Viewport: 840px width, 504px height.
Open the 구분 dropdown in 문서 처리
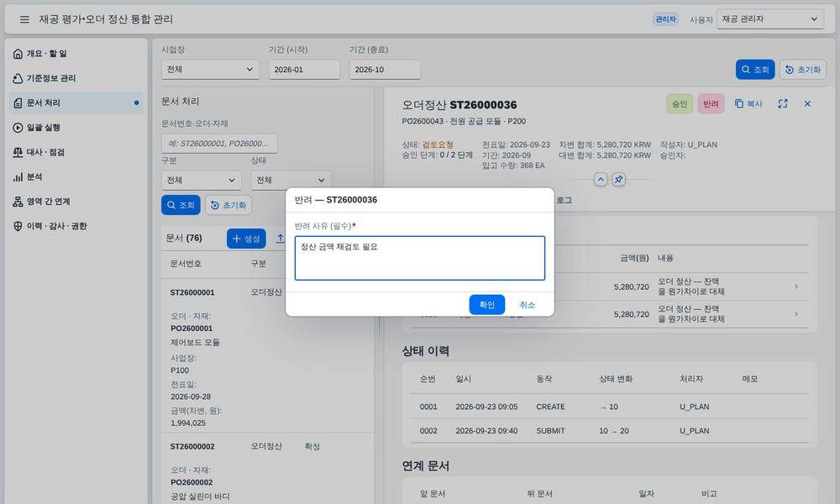coord(201,181)
